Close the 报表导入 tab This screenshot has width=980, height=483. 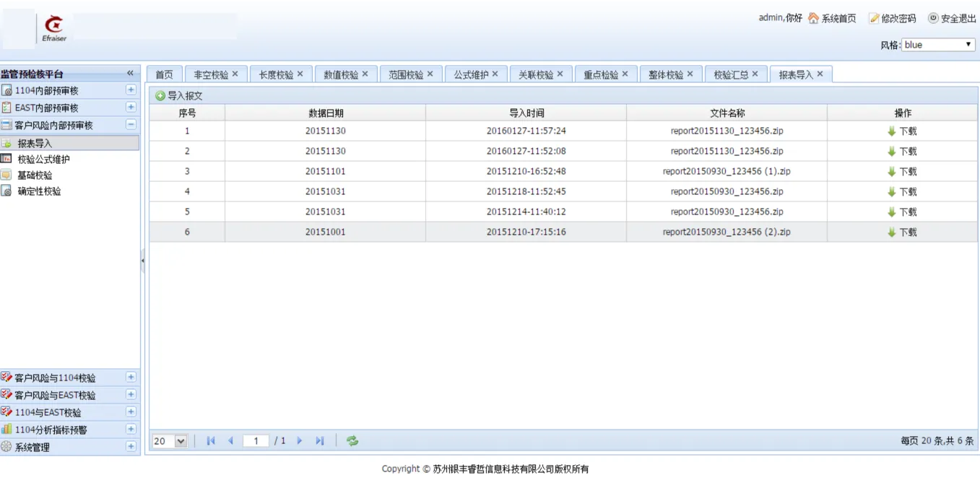coord(820,74)
